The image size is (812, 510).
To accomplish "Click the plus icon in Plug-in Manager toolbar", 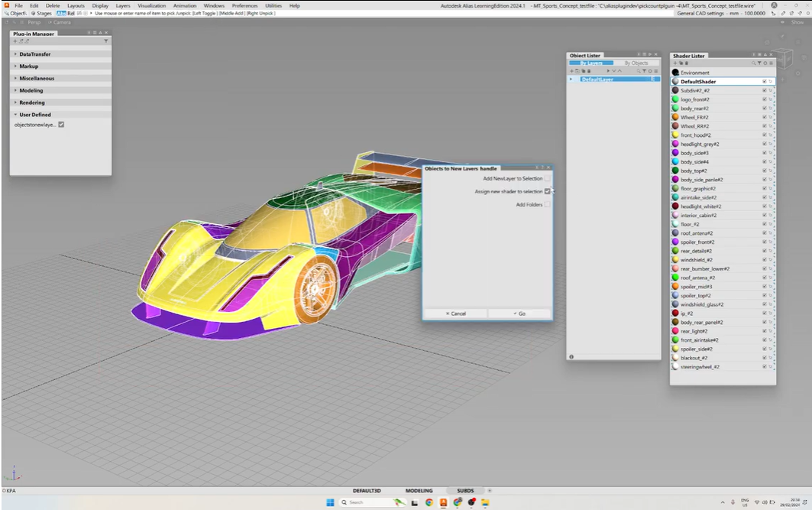I will click(x=15, y=41).
